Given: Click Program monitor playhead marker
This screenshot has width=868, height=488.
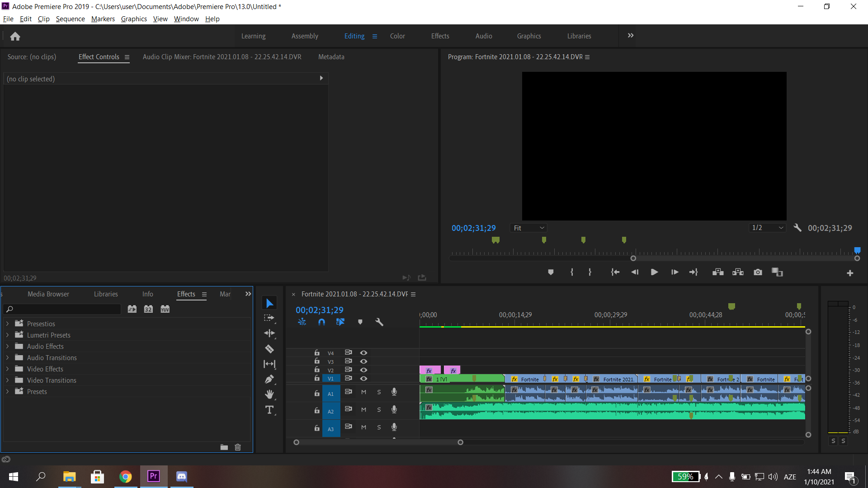Looking at the screenshot, I should [x=857, y=250].
